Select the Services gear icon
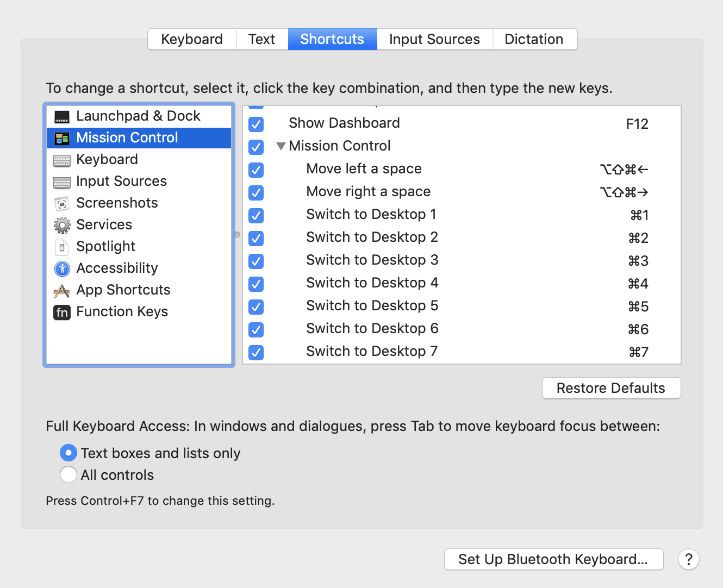Image resolution: width=723 pixels, height=588 pixels. (62, 225)
